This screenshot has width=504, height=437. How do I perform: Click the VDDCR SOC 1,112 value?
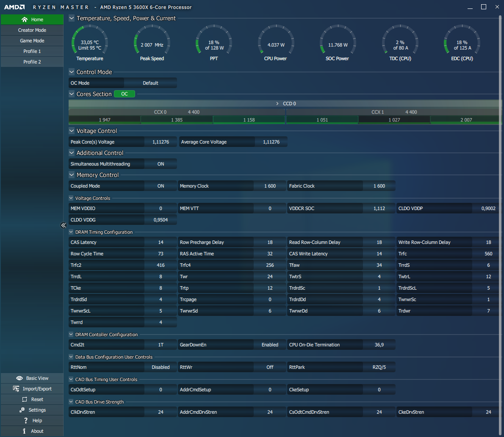point(379,208)
